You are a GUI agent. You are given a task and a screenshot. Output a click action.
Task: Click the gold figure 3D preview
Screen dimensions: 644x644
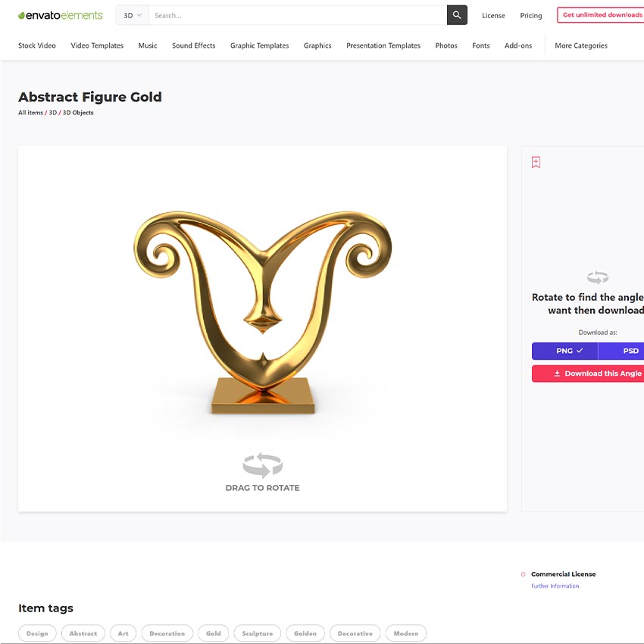click(x=262, y=312)
